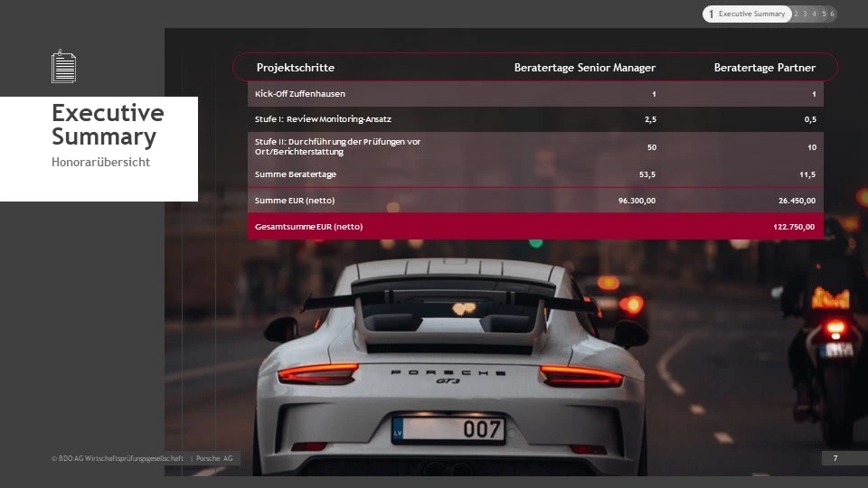
Task: Click the Kick-Off Senior Manager value '1'
Action: click(654, 94)
